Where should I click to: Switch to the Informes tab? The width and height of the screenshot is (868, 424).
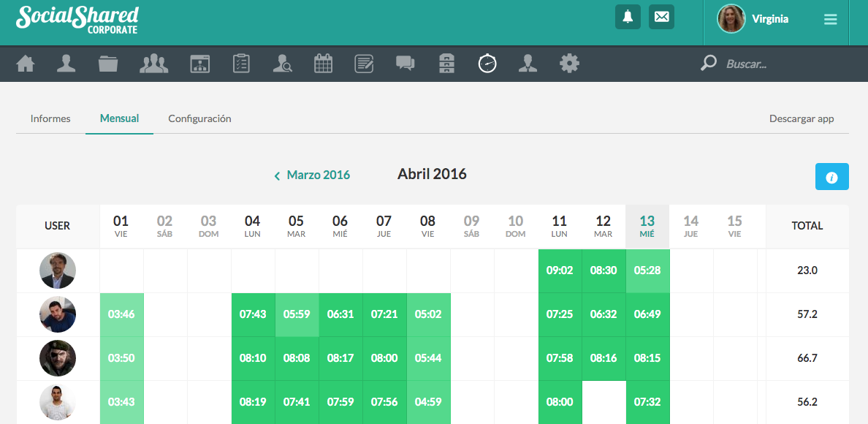(x=50, y=118)
